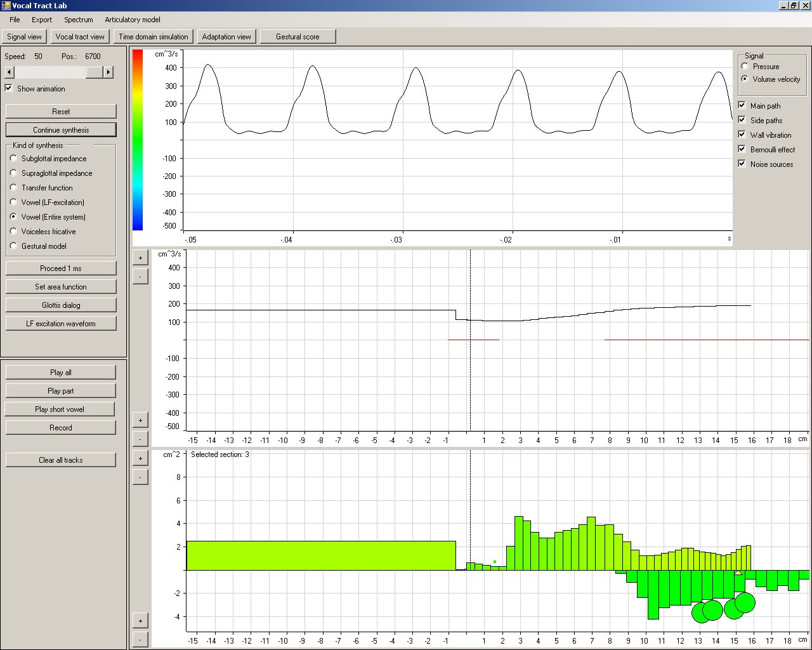Disable the Show animation checkbox
This screenshot has height=650, width=812.
point(9,88)
